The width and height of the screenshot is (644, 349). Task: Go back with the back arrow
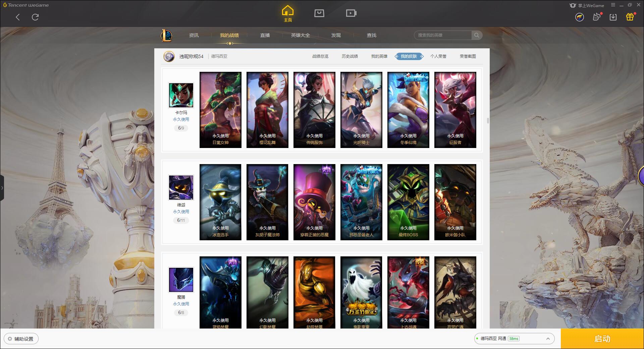18,17
